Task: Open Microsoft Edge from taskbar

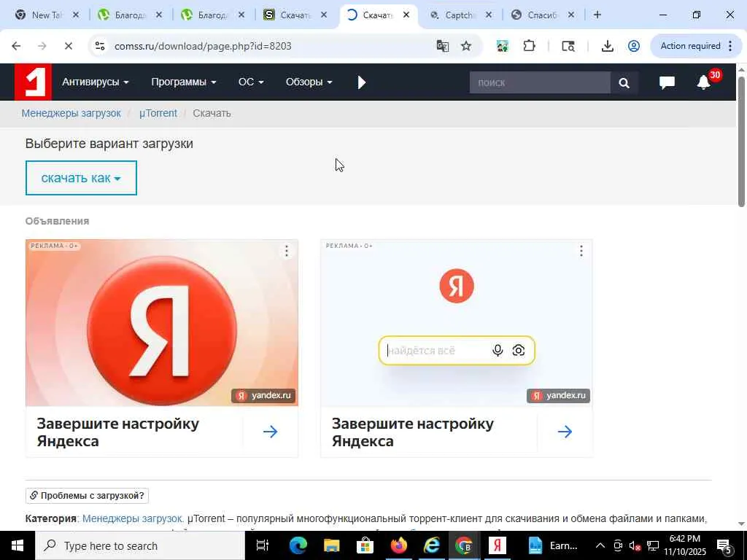Action: pos(298,545)
